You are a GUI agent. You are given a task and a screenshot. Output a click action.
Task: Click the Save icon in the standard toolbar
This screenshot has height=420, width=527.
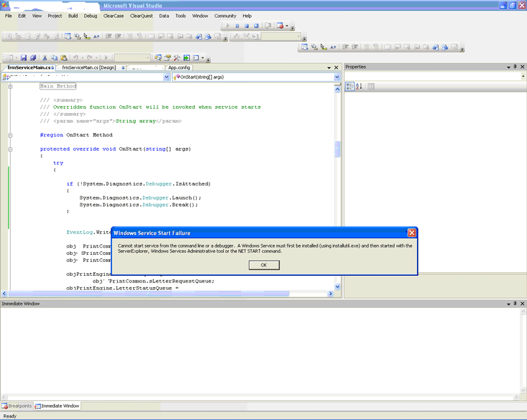[x=24, y=58]
